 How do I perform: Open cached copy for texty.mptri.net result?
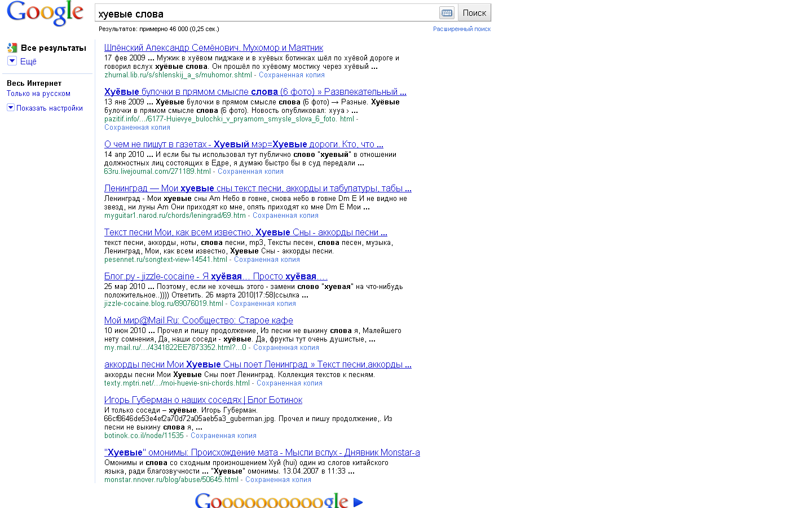tap(289, 383)
